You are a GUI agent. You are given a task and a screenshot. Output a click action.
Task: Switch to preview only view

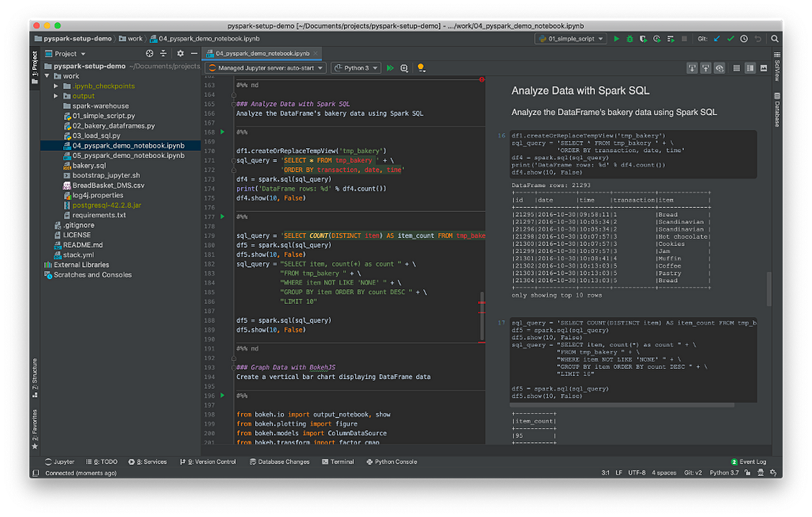pyautogui.click(x=764, y=68)
